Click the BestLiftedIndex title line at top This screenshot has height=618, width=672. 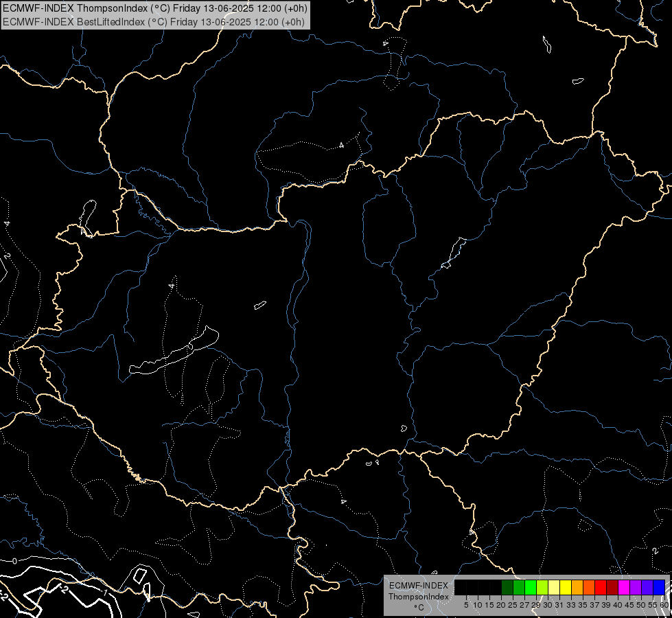(x=154, y=22)
